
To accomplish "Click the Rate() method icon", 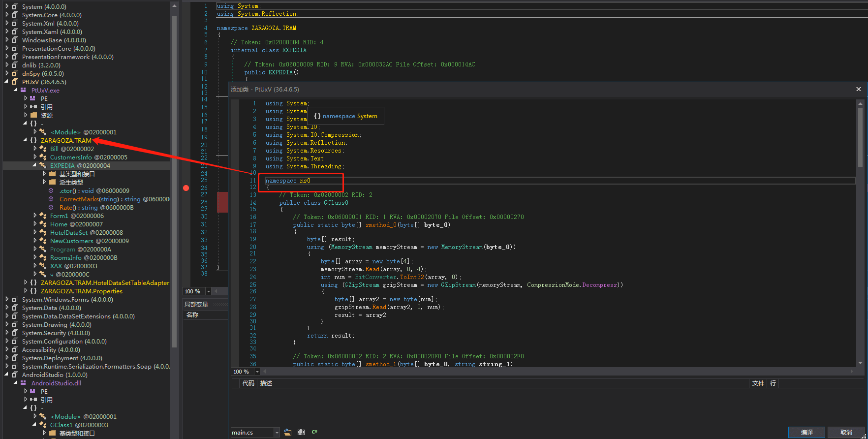I will tap(51, 207).
